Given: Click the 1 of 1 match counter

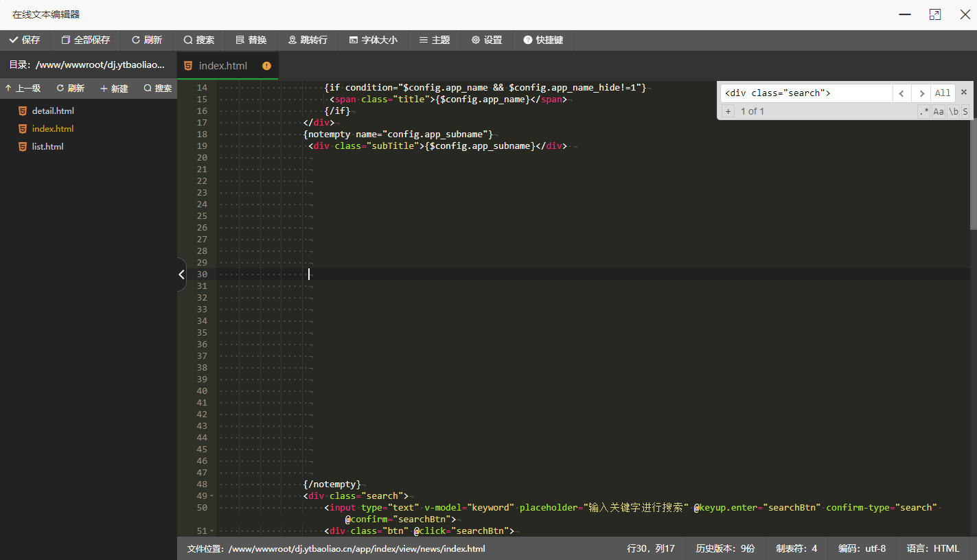Looking at the screenshot, I should coord(752,111).
